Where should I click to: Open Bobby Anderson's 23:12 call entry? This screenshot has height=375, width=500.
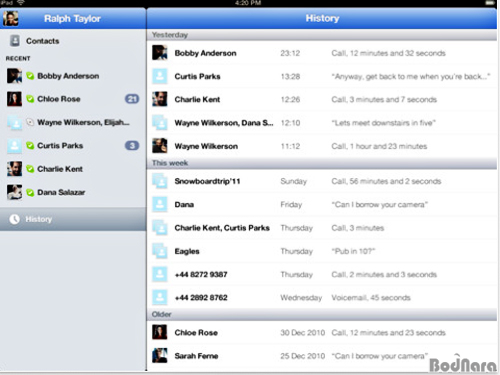tap(322, 53)
